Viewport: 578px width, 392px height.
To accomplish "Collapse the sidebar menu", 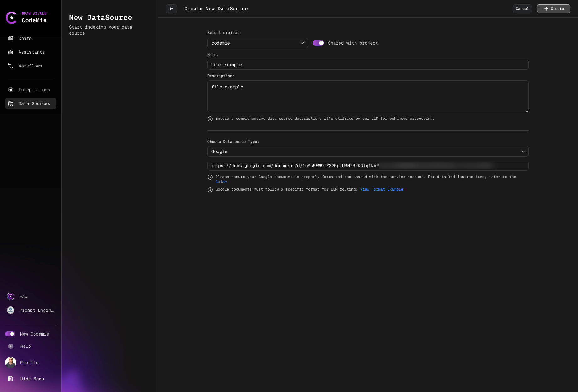I will pos(32,379).
